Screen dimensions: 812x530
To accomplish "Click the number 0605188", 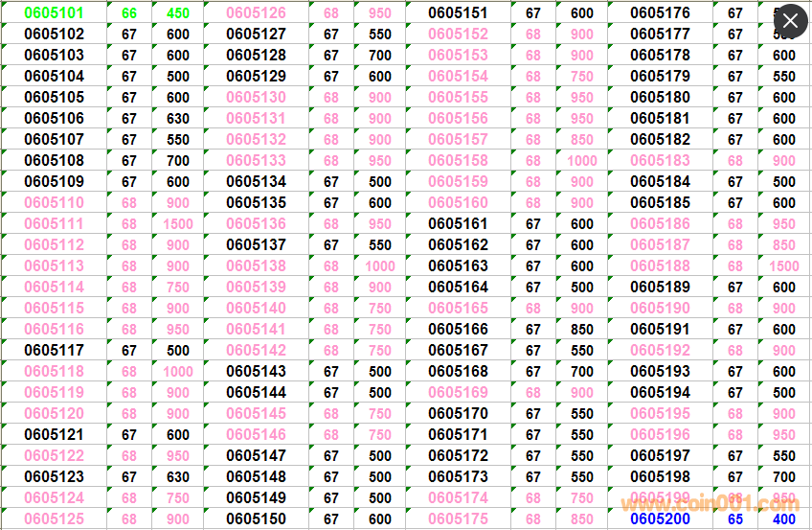I will [660, 266].
